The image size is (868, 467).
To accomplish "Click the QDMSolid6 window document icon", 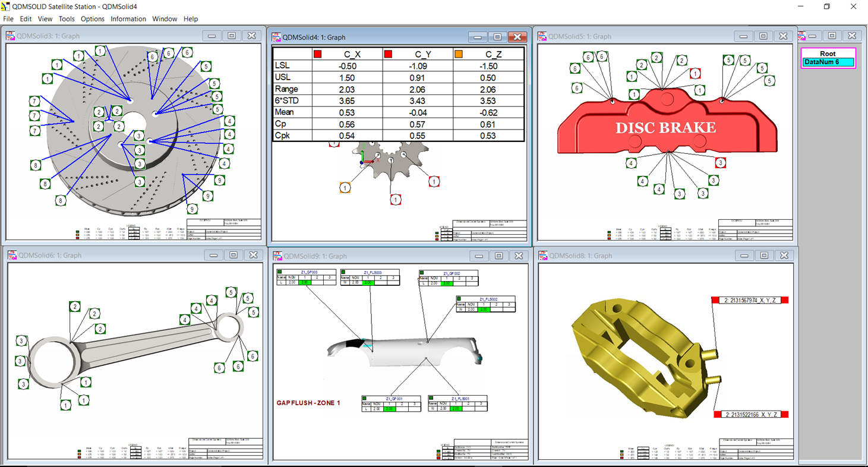I will [12, 255].
